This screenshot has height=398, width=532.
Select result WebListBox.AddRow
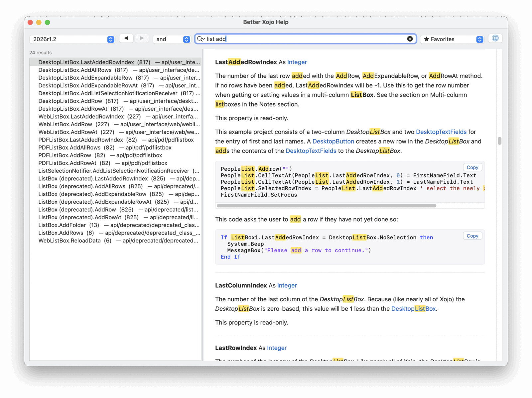[x=115, y=124]
